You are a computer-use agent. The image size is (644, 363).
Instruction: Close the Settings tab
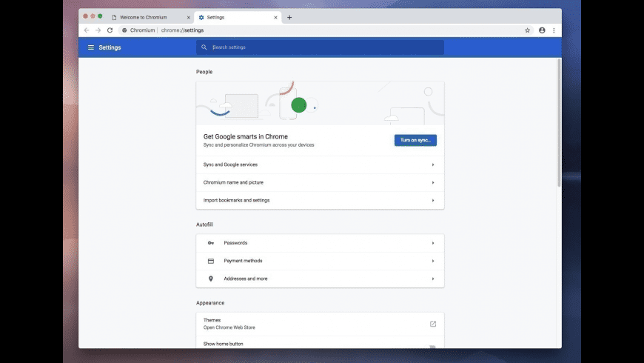click(275, 18)
